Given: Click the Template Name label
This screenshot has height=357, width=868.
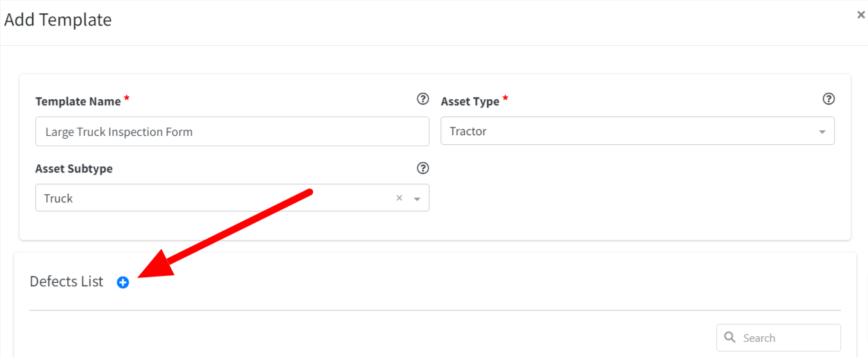Looking at the screenshot, I should [x=78, y=101].
